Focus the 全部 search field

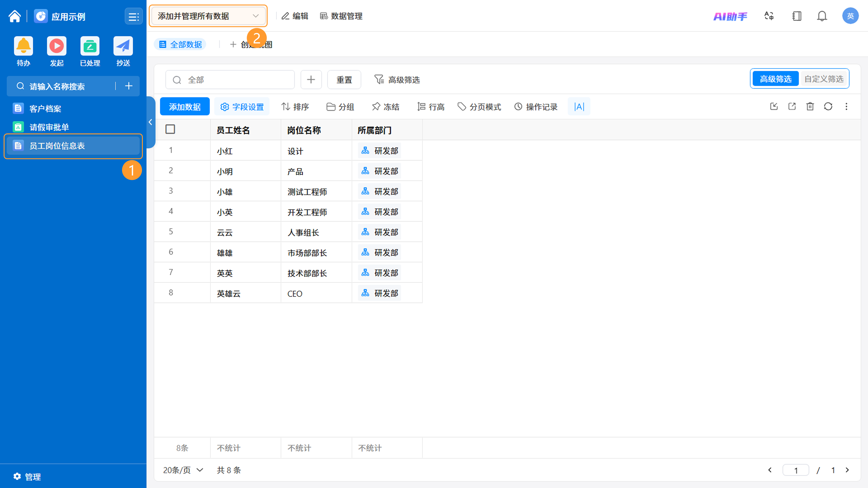tap(230, 80)
